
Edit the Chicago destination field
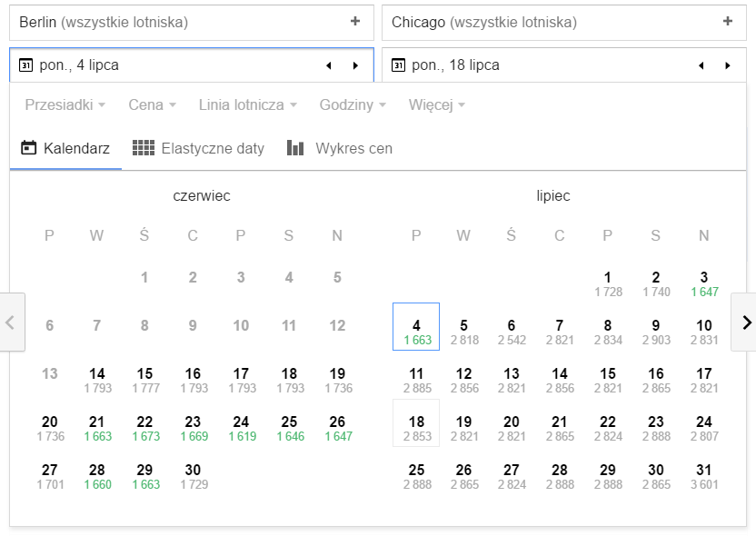pyautogui.click(x=564, y=22)
